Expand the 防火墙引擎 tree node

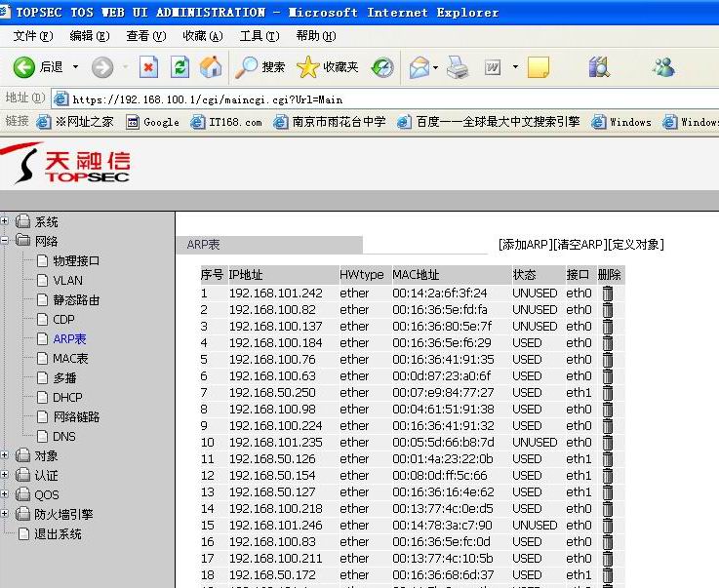click(x=5, y=514)
